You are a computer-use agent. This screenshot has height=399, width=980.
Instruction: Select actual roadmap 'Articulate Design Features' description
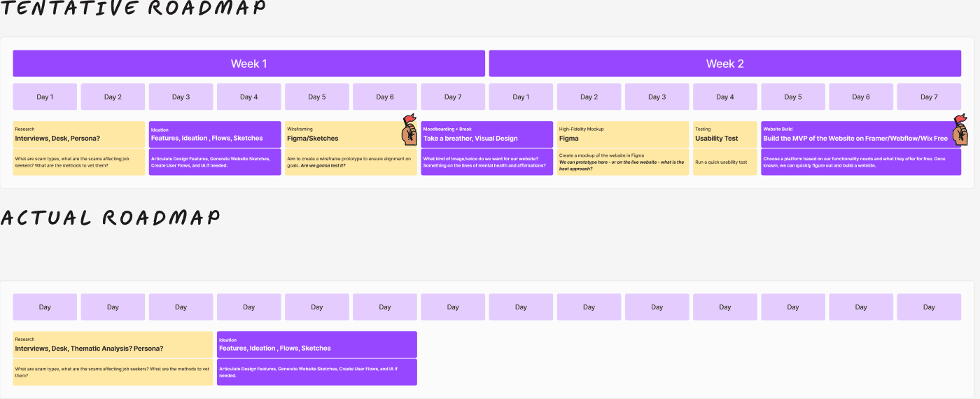pos(317,372)
